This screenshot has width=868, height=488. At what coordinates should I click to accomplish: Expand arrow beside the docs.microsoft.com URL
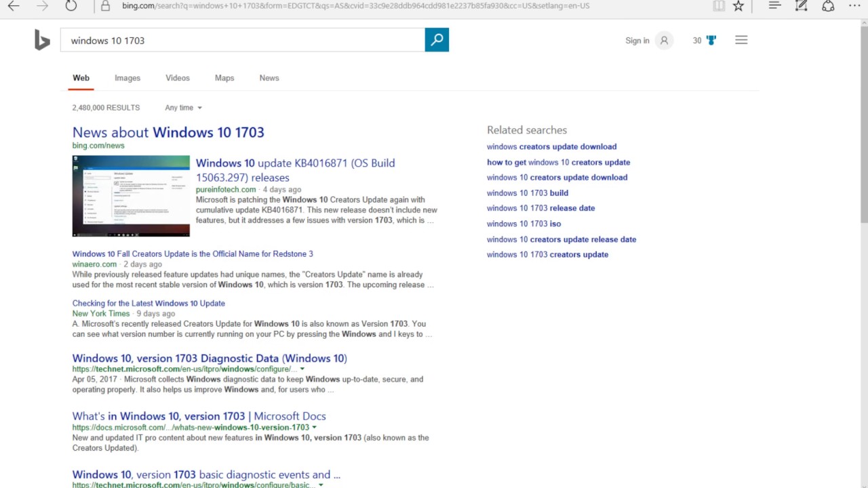[x=315, y=428]
